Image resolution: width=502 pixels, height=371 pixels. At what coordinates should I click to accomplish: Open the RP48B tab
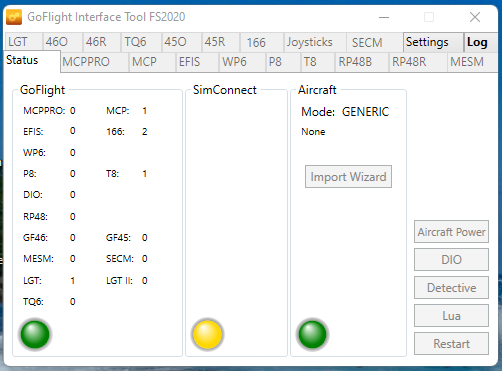pos(362,62)
